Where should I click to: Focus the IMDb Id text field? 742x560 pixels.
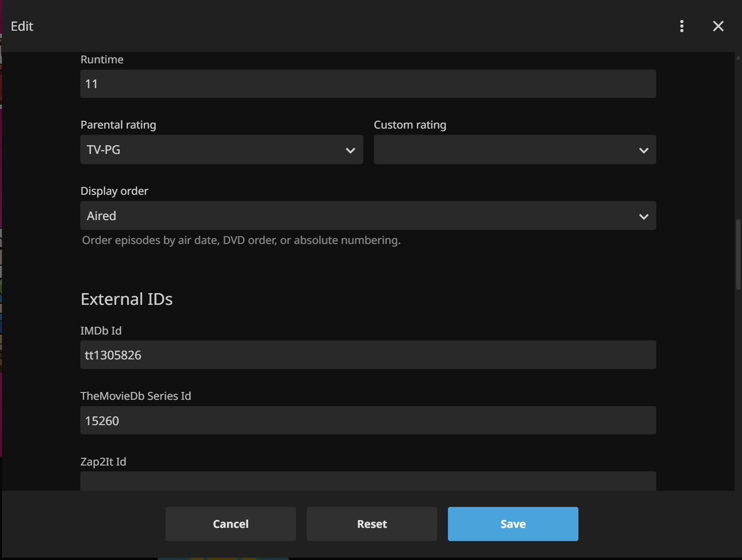click(x=368, y=355)
